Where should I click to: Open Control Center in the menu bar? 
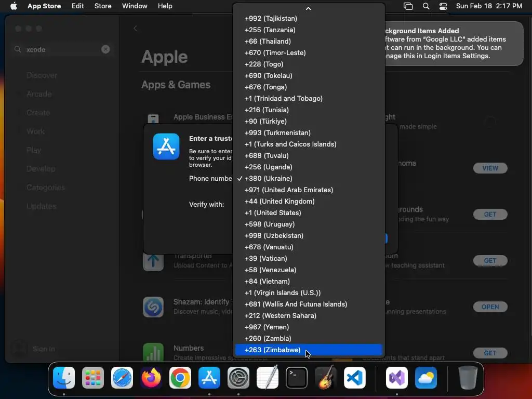[443, 6]
